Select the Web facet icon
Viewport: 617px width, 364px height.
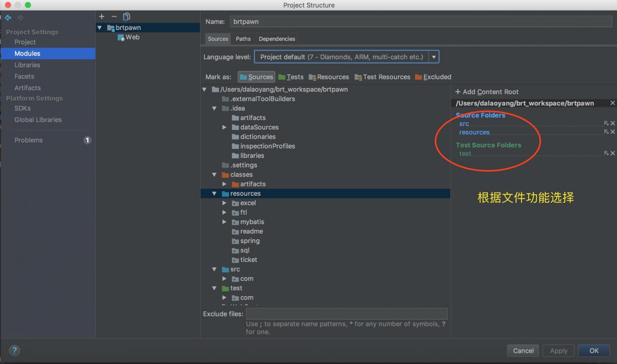click(121, 37)
